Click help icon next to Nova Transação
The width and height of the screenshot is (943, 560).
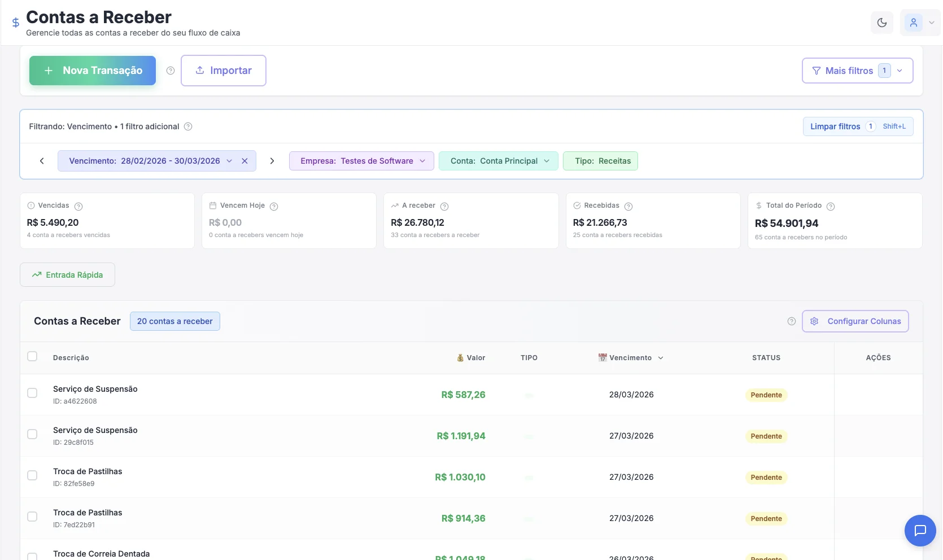171,71
